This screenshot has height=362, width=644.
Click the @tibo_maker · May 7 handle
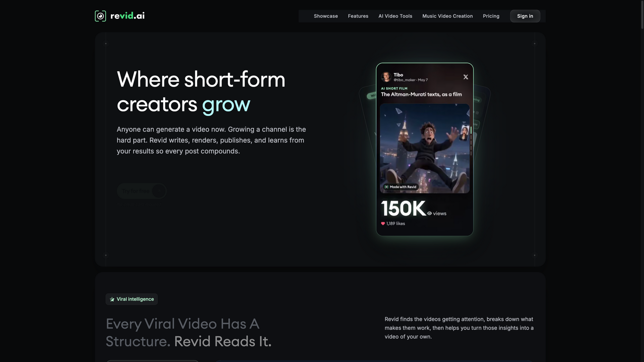411,80
